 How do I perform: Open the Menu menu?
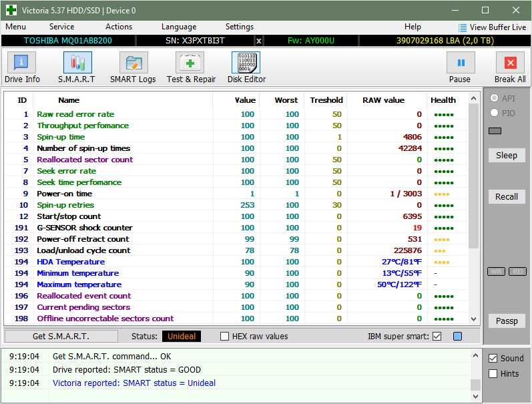coord(15,27)
